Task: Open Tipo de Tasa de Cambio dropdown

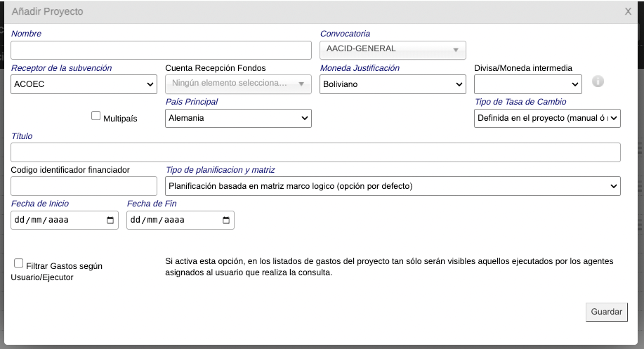Action: (x=547, y=118)
